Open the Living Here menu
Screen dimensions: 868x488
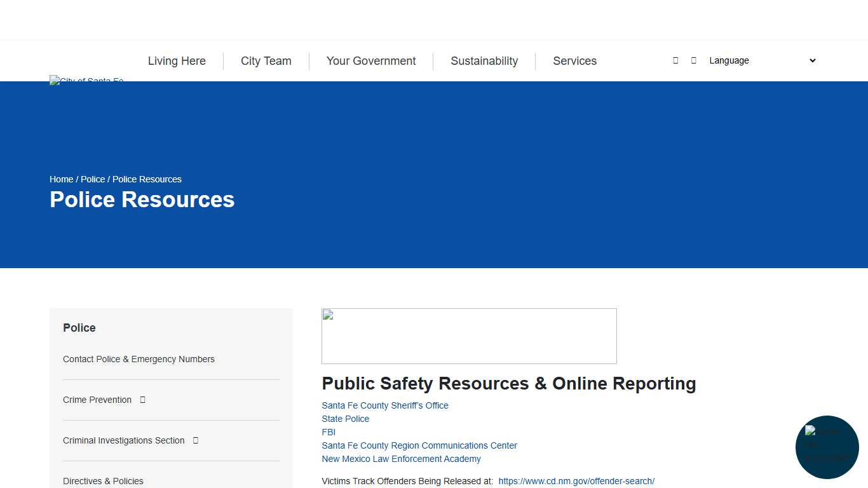(177, 61)
